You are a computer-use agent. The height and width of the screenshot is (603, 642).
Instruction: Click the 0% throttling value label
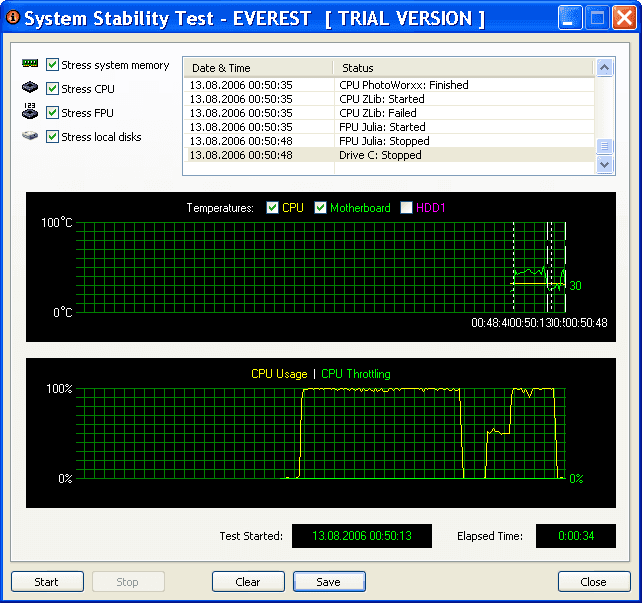pyautogui.click(x=576, y=478)
